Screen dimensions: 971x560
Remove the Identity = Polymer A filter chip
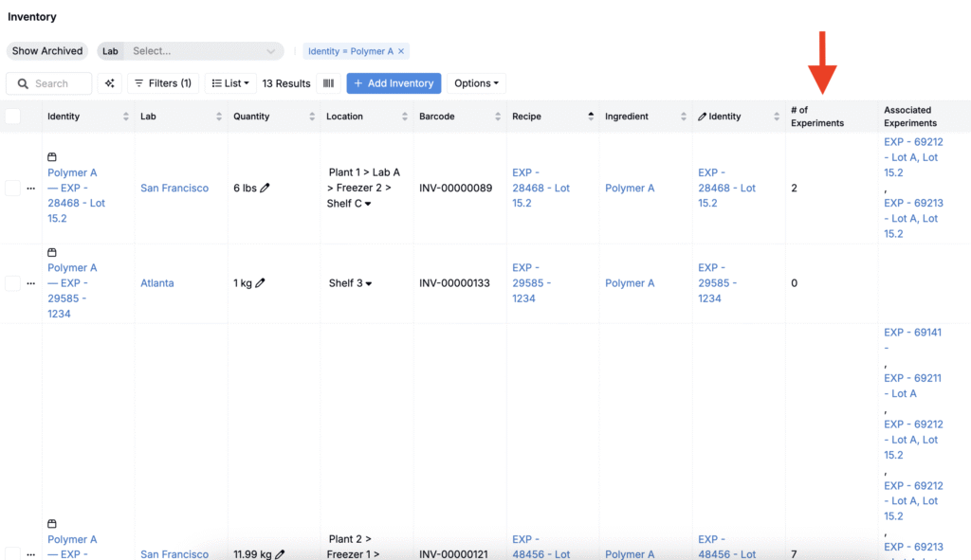[x=401, y=51]
